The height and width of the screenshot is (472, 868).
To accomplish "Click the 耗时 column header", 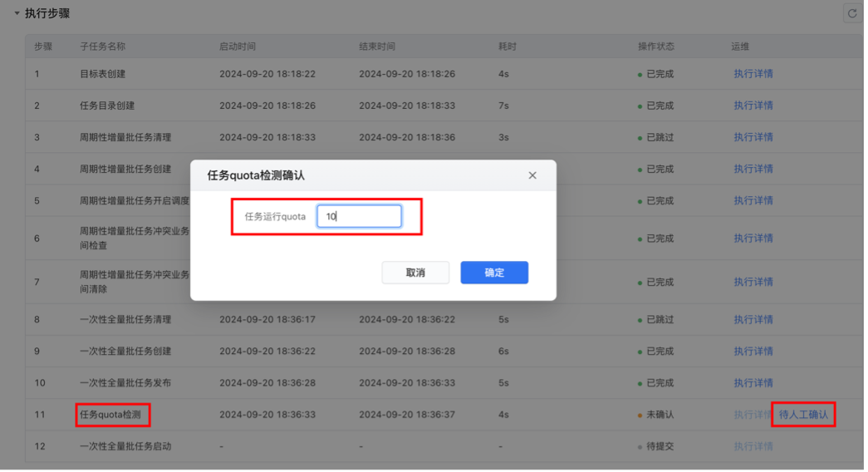I will coord(509,47).
